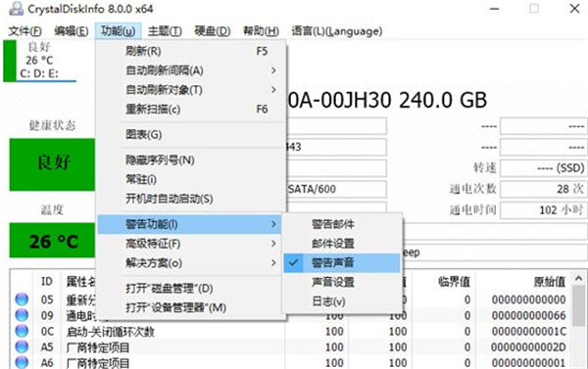The width and height of the screenshot is (588, 369).
Task: Click the scroll-up arrow of attribute list
Action: coord(578,279)
